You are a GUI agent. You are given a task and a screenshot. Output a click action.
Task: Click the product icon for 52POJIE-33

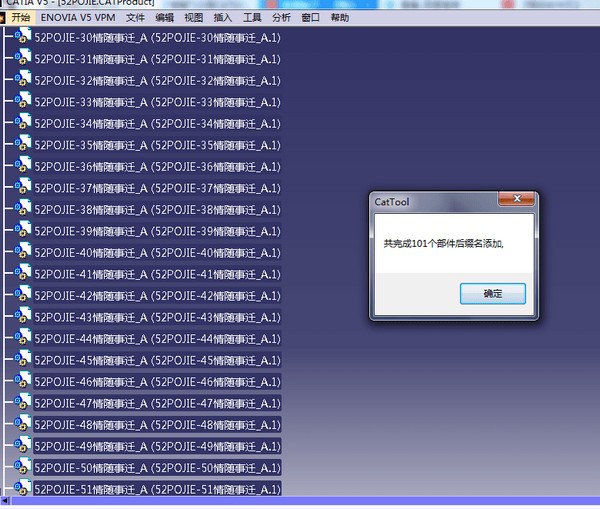[x=23, y=100]
